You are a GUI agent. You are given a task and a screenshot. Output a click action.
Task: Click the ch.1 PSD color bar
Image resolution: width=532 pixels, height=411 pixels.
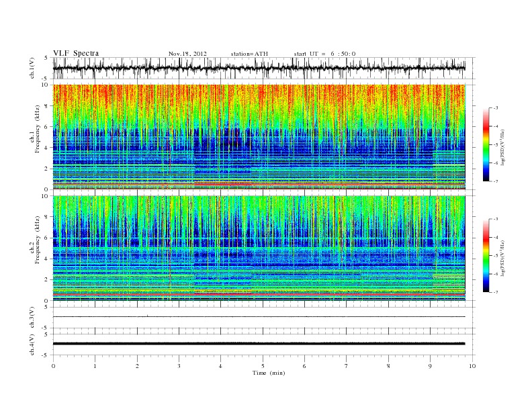pyautogui.click(x=486, y=144)
